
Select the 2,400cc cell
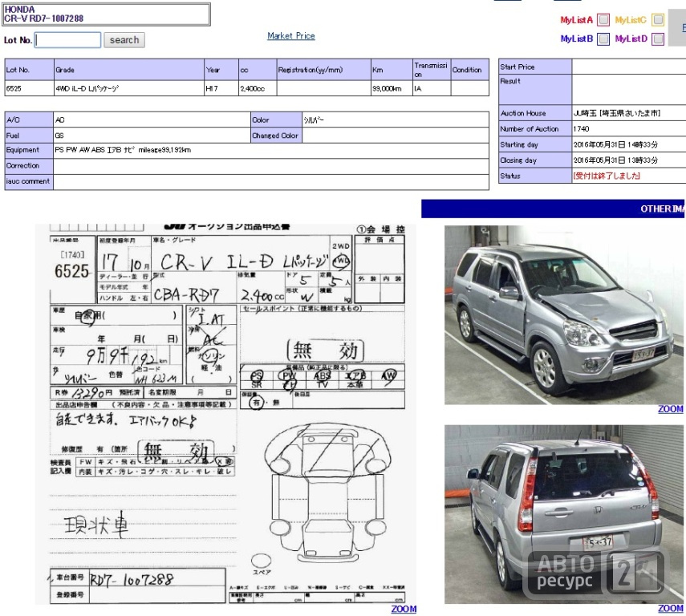[x=258, y=88]
